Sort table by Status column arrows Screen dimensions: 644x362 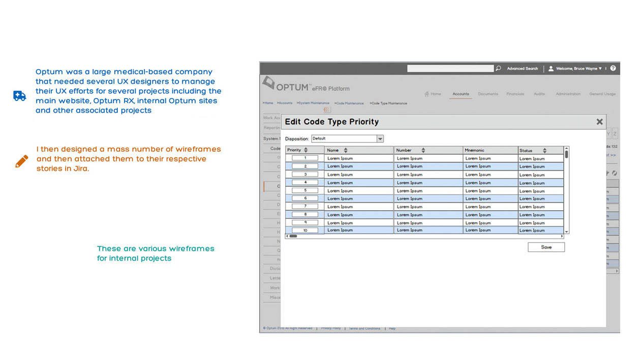[544, 151]
